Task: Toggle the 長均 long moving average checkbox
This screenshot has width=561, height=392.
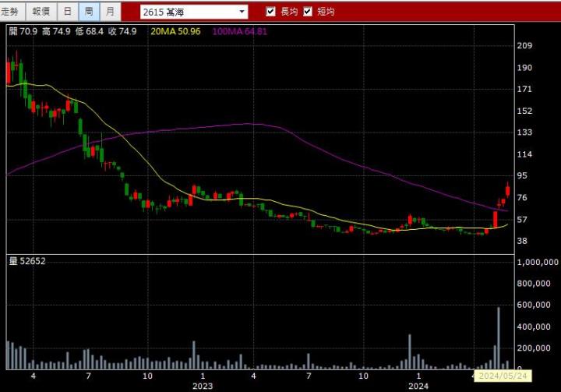Action: [271, 12]
